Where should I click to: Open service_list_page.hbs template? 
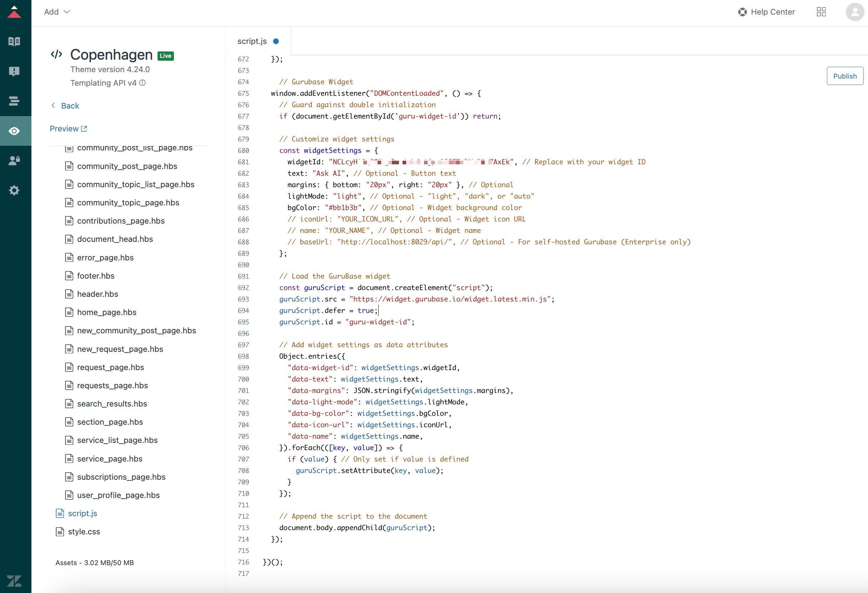click(117, 440)
